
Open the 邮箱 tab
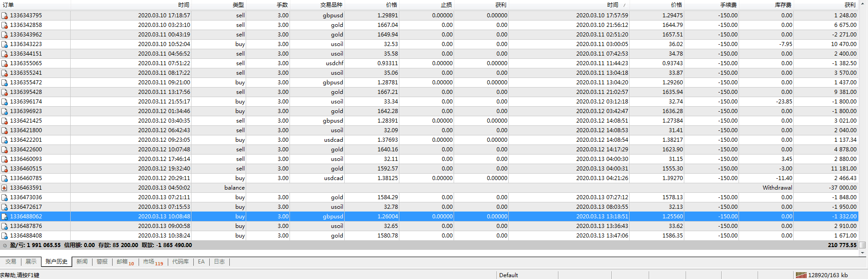click(125, 262)
